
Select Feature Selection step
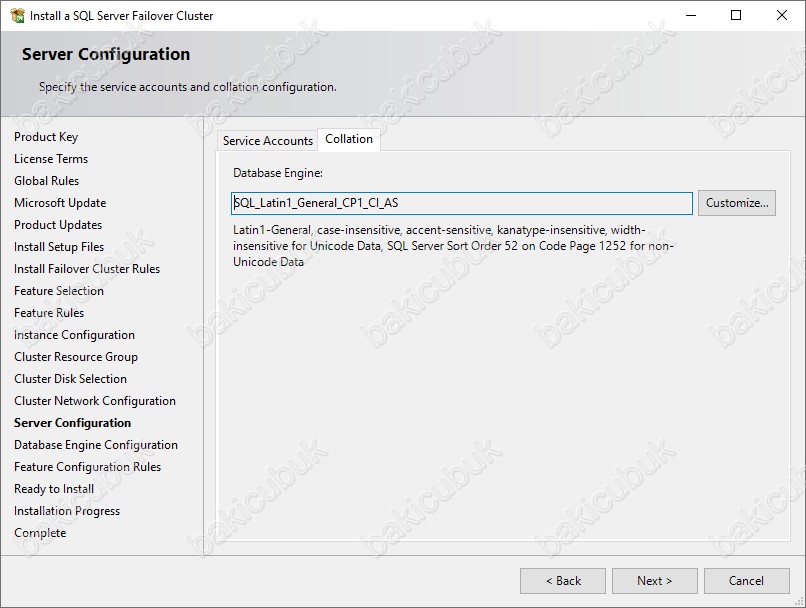click(59, 291)
